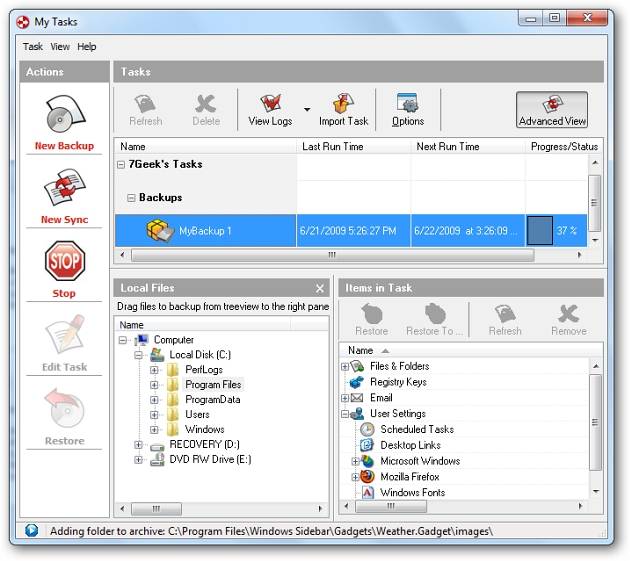Expand the Email item
Screen dimensions: 630x561
tap(344, 398)
